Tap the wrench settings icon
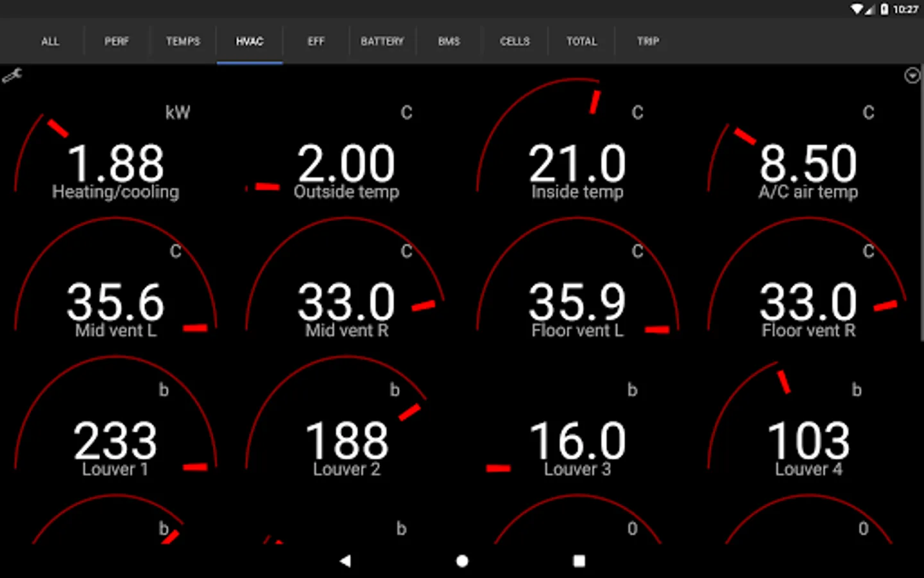Screen dimensions: 924x578 click(12, 76)
